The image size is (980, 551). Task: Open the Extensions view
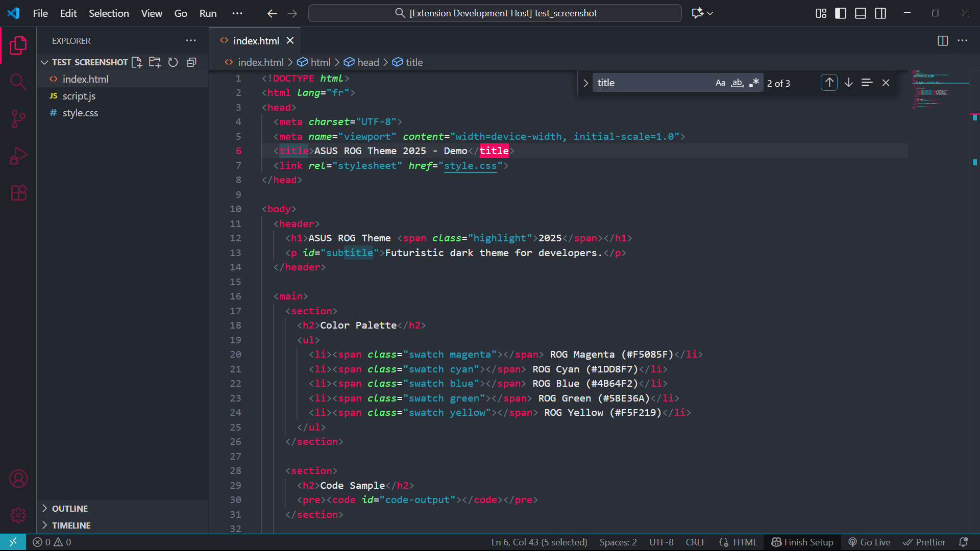pyautogui.click(x=18, y=193)
